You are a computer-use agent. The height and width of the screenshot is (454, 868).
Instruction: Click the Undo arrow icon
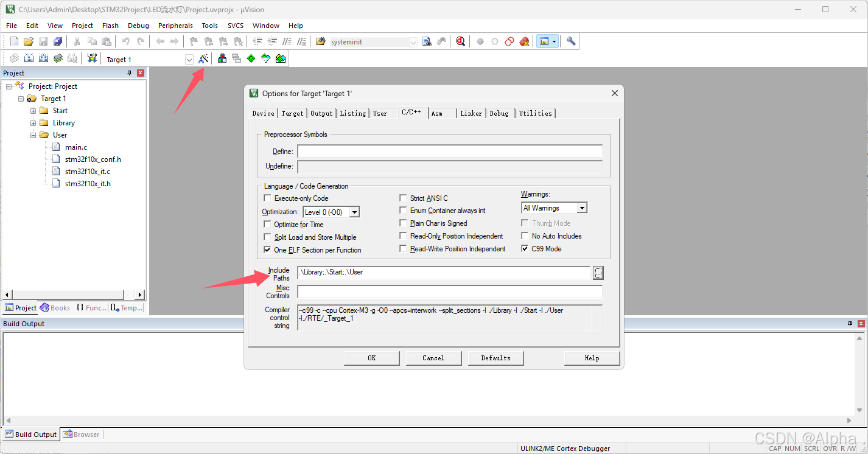126,41
